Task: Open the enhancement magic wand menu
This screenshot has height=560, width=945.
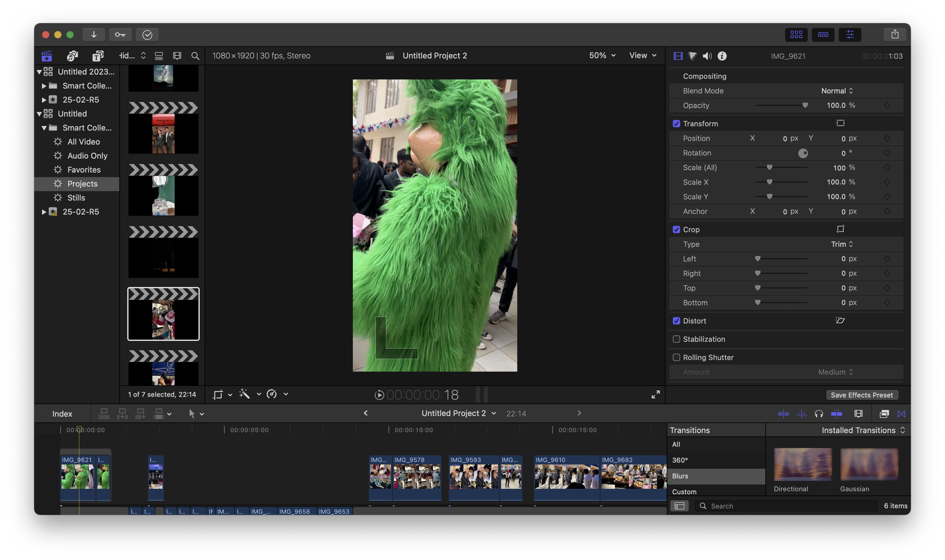Action: [249, 394]
